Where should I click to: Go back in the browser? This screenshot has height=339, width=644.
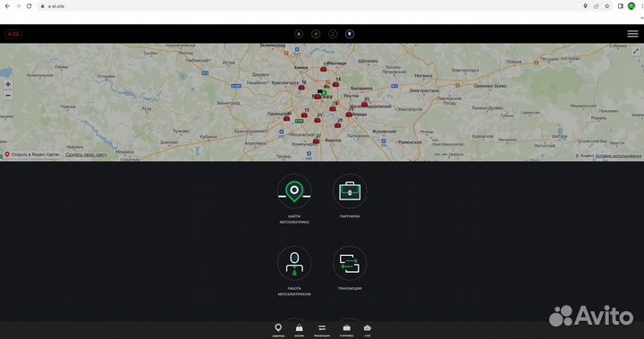(7, 6)
